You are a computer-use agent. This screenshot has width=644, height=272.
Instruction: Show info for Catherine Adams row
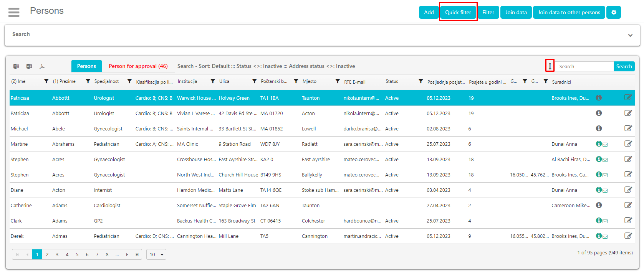pos(599,205)
